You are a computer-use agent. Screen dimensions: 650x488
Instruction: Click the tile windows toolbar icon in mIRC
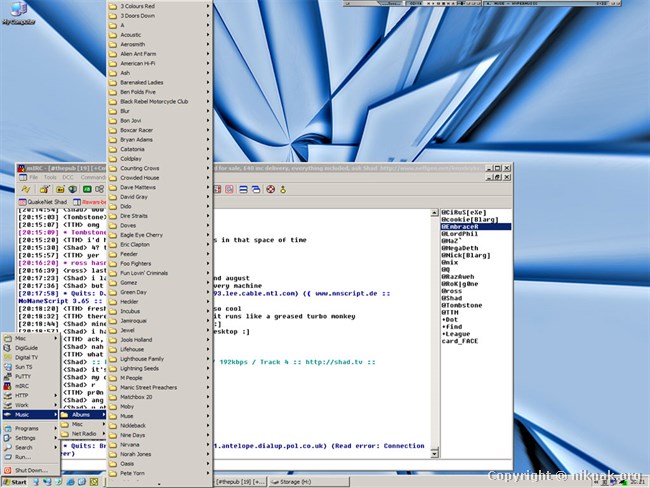(x=243, y=189)
